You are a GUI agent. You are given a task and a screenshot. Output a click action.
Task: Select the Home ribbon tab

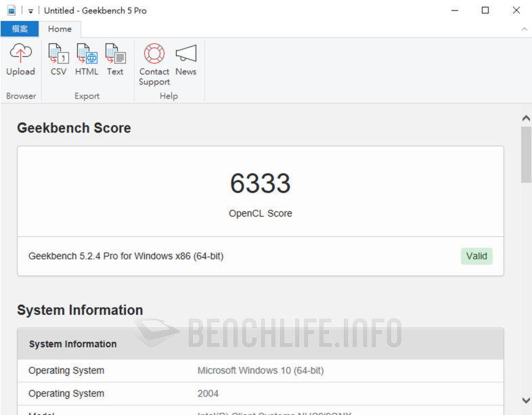tap(60, 29)
